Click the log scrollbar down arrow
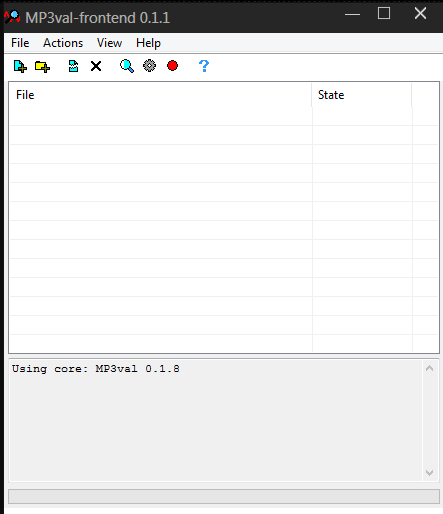443x514 pixels. (430, 473)
